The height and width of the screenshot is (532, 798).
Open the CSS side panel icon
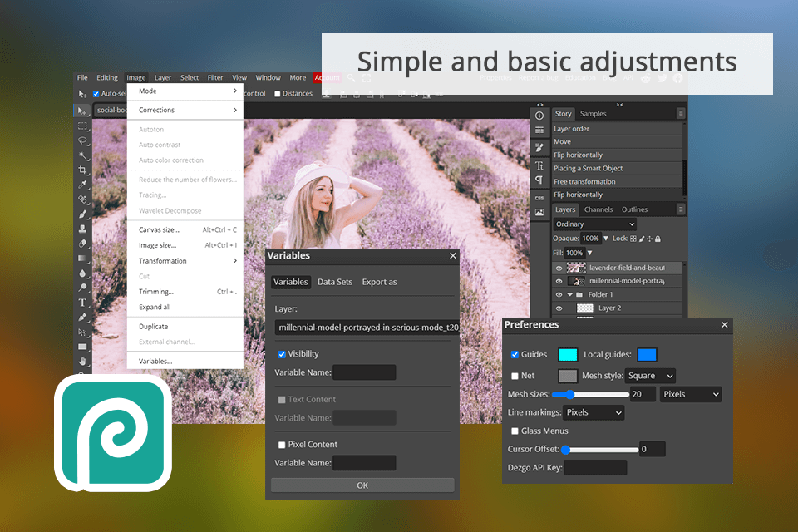(539, 198)
